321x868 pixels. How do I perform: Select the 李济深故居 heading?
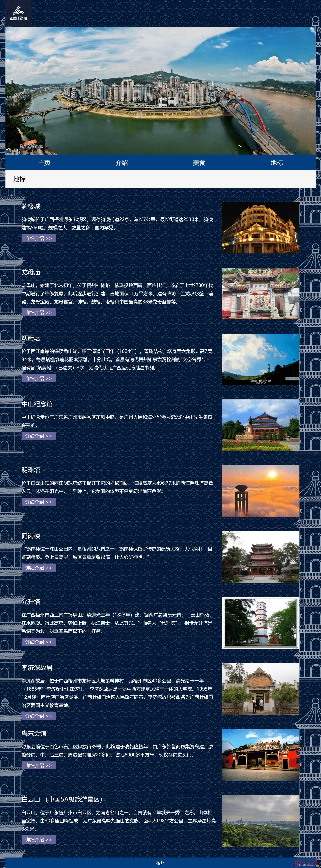click(37, 668)
